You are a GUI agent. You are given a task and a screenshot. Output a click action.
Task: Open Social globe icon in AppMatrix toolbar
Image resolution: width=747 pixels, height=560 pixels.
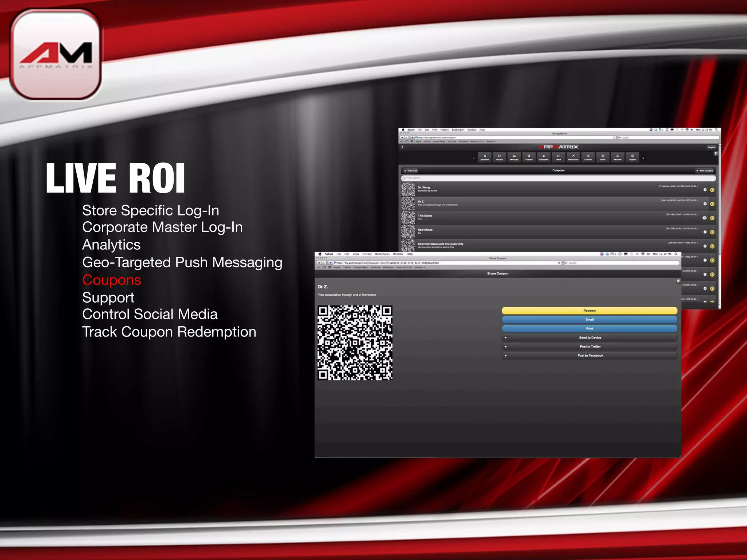point(603,157)
